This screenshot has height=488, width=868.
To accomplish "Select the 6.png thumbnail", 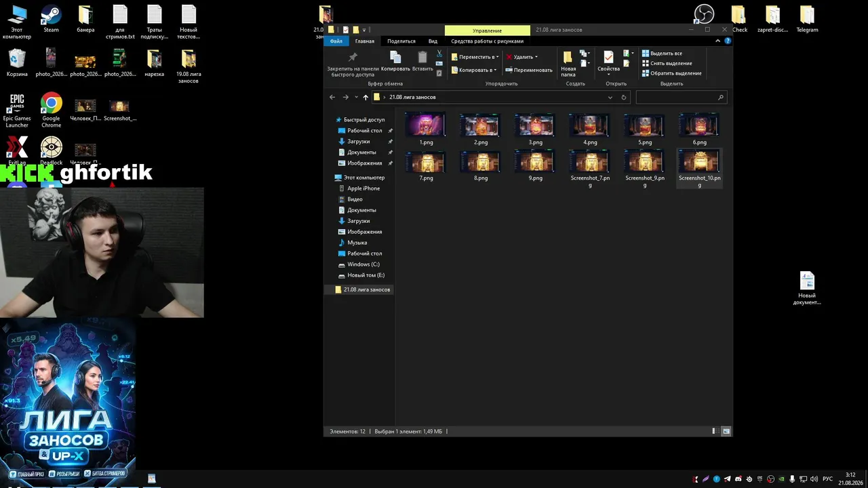I will point(700,129).
